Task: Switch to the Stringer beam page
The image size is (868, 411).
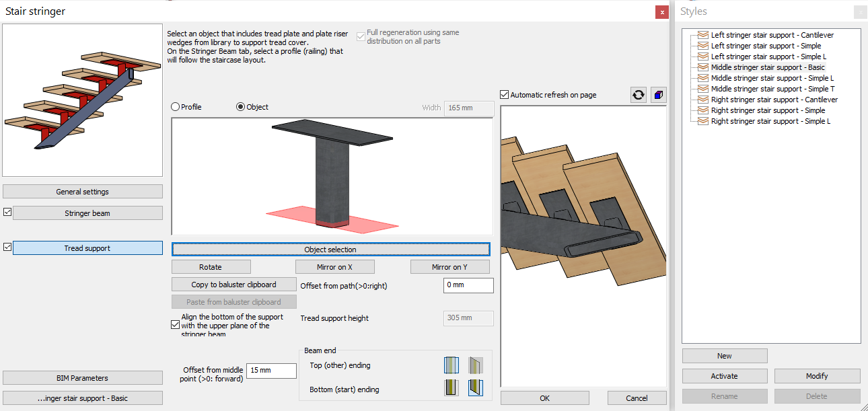Action: click(x=87, y=213)
